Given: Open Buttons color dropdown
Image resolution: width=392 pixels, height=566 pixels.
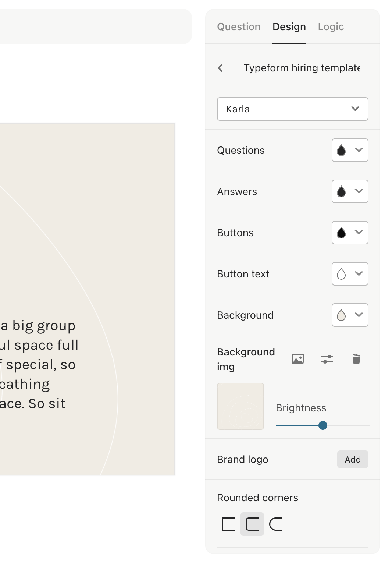Looking at the screenshot, I should coord(350,233).
